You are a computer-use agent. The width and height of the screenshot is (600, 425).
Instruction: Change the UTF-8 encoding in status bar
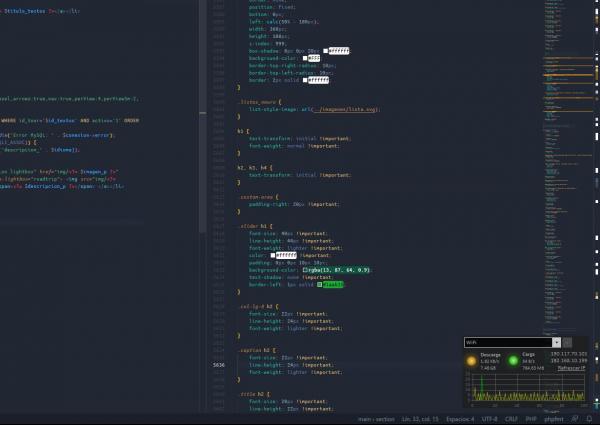coord(489,419)
